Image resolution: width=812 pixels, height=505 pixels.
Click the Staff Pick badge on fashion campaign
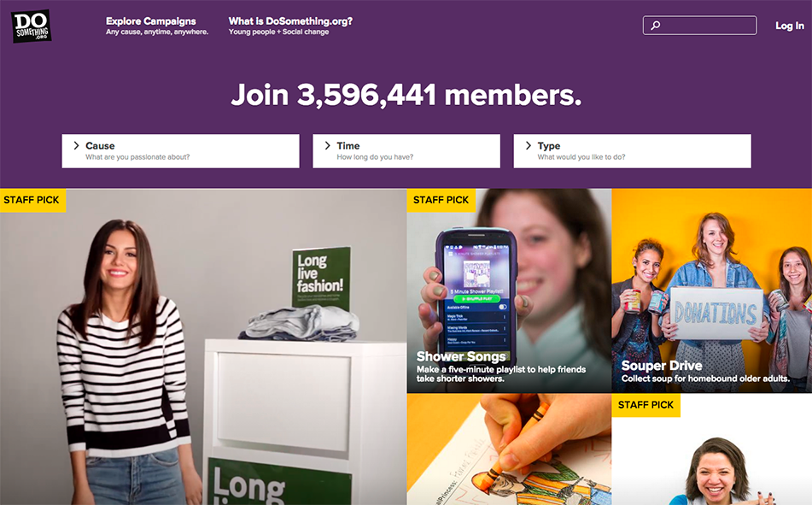[x=32, y=200]
